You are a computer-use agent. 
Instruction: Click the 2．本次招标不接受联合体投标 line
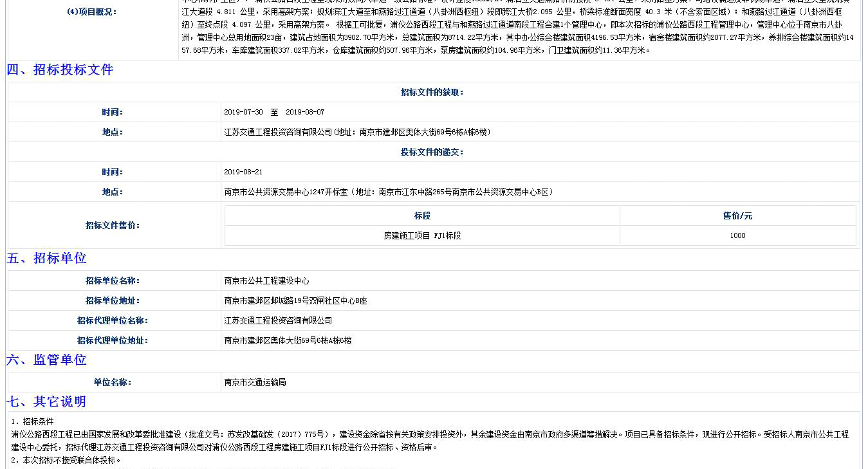(x=66, y=460)
